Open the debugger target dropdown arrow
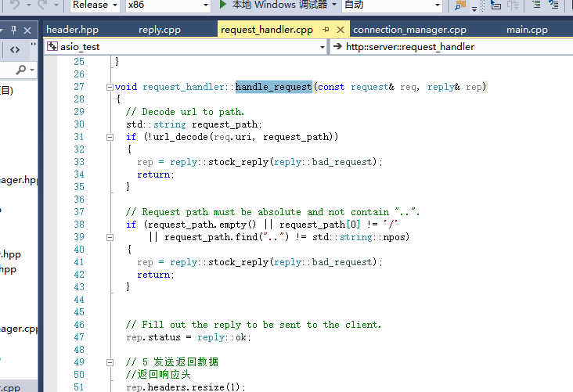The width and height of the screenshot is (573, 392). click(334, 5)
